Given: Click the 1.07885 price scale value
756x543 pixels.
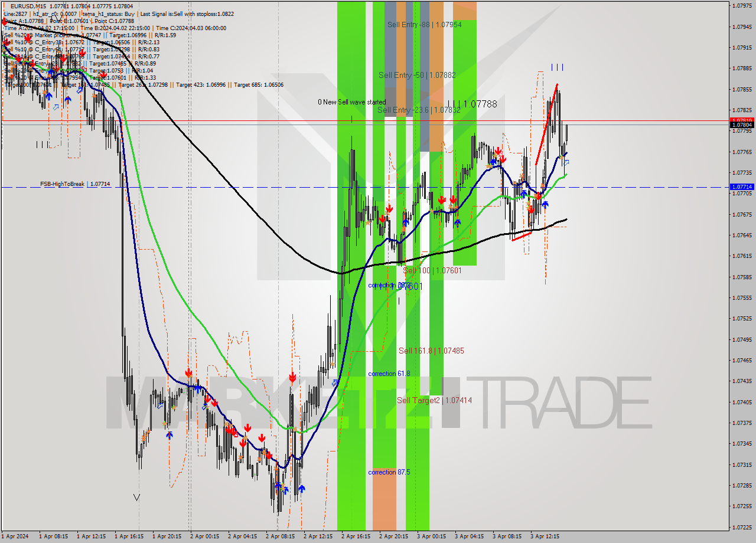Looking at the screenshot, I should (x=742, y=68).
